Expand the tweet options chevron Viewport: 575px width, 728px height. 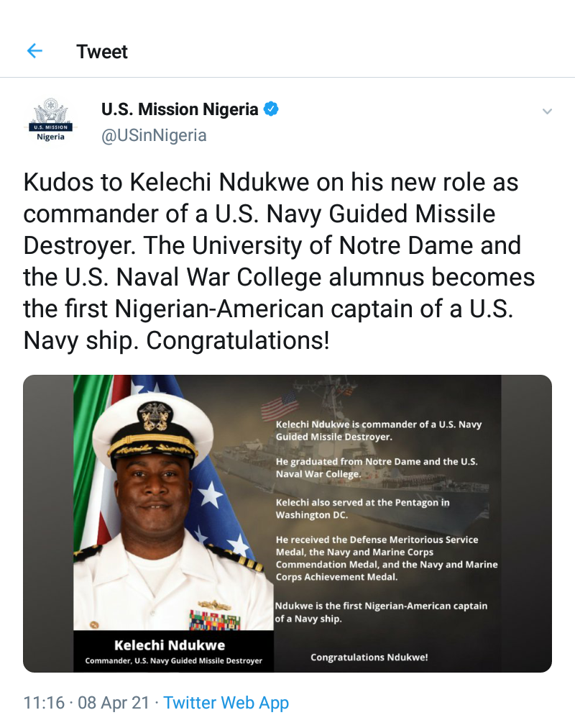(x=547, y=112)
